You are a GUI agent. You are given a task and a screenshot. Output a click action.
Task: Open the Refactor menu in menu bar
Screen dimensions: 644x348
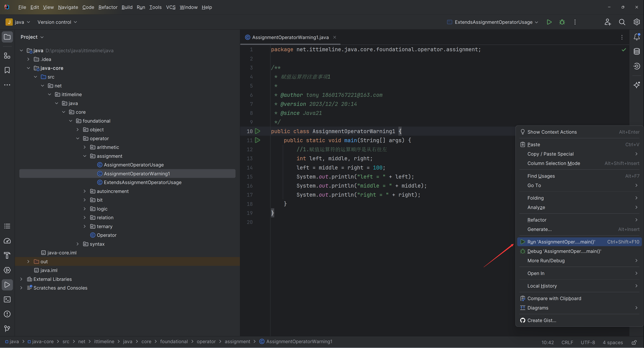point(108,7)
